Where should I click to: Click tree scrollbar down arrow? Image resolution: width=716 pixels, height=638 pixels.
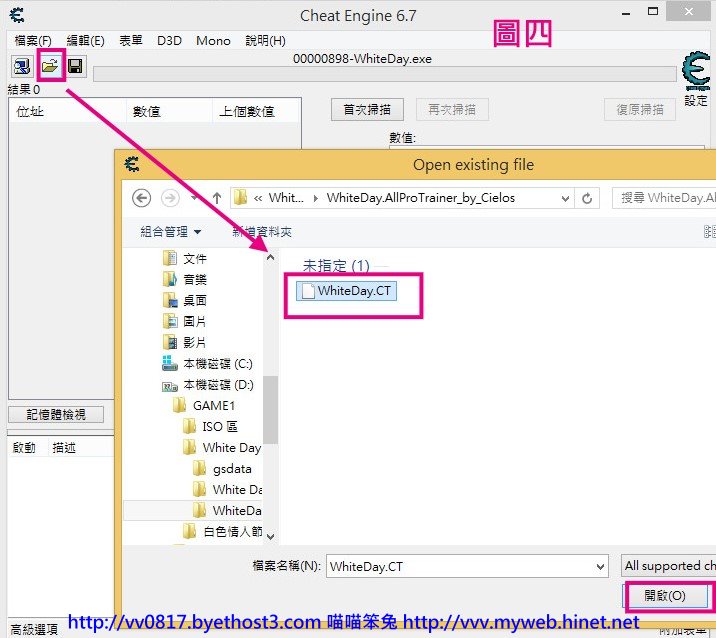click(x=270, y=536)
